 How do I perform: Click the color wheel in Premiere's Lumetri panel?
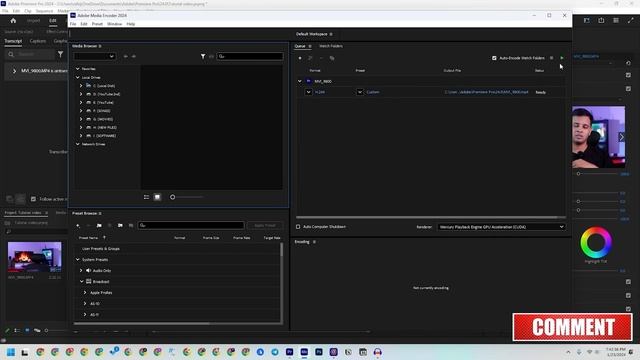pos(596,242)
